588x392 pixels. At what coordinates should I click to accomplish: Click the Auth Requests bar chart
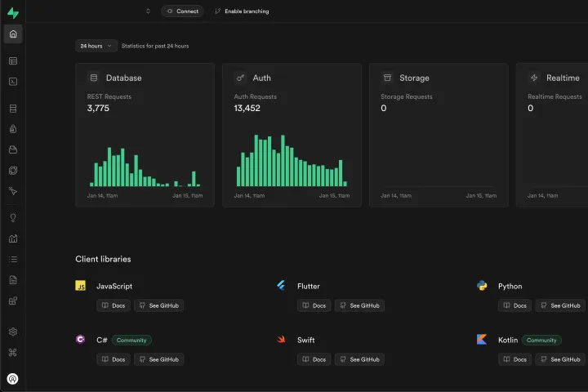coord(292,161)
